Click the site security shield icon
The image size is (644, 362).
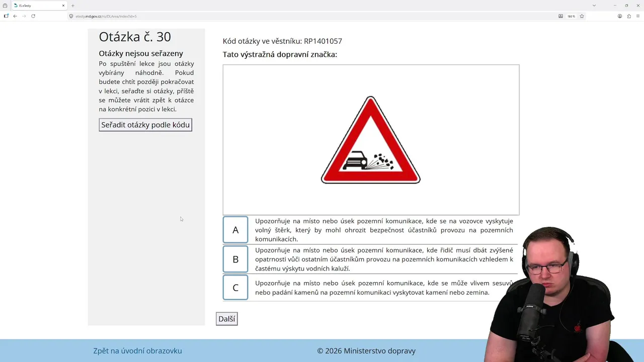tap(71, 16)
